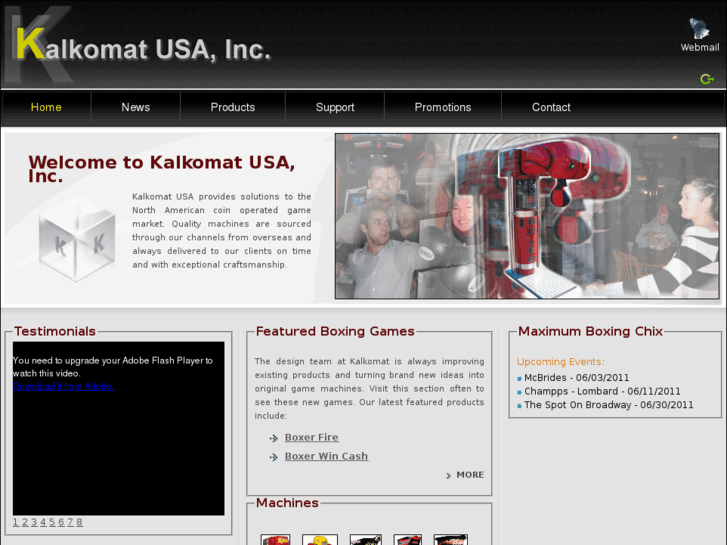Open the Products menu

pos(233,107)
